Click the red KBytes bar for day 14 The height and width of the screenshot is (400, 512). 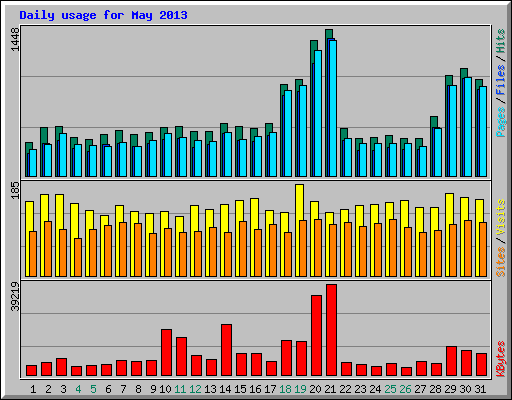click(x=226, y=350)
